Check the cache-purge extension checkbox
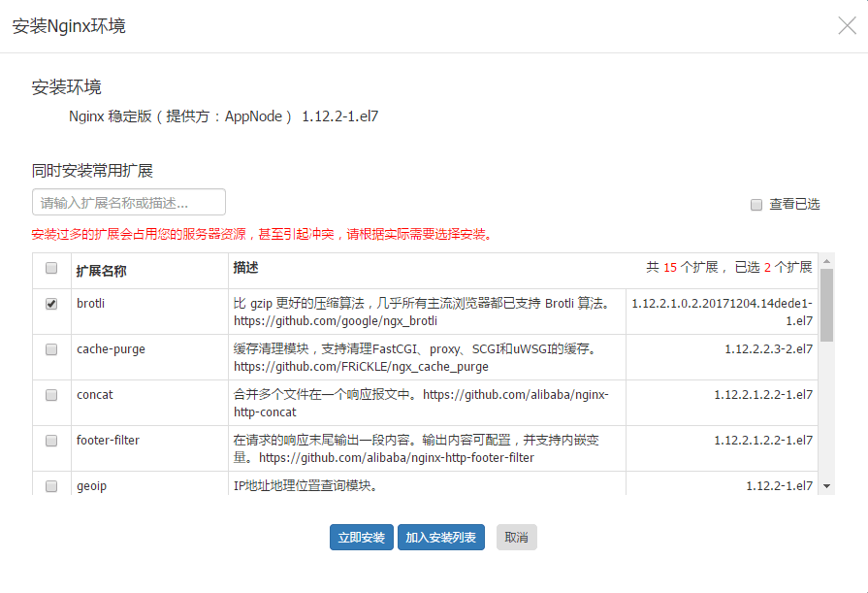 (x=51, y=349)
